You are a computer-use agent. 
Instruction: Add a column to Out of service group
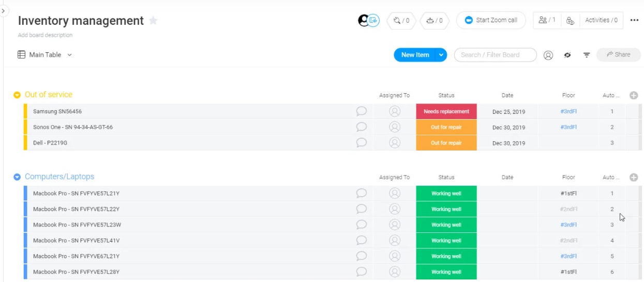pyautogui.click(x=634, y=95)
